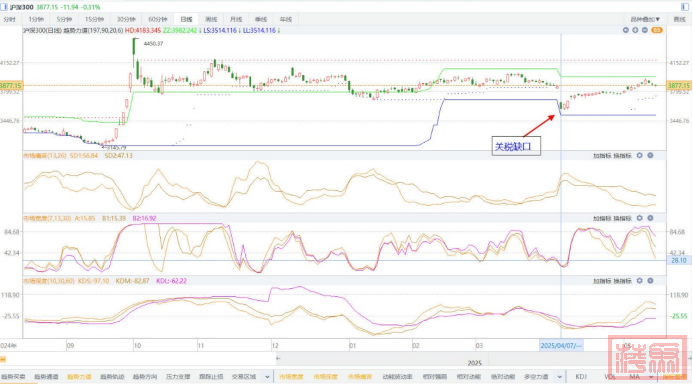Click the 28.10 value label in 市场宽度 panel

point(678,261)
